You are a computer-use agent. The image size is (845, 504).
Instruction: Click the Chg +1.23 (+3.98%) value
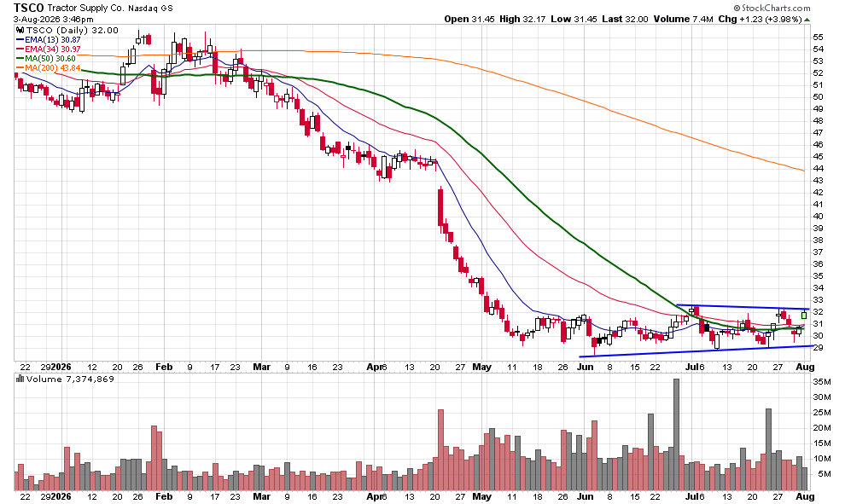(760, 19)
